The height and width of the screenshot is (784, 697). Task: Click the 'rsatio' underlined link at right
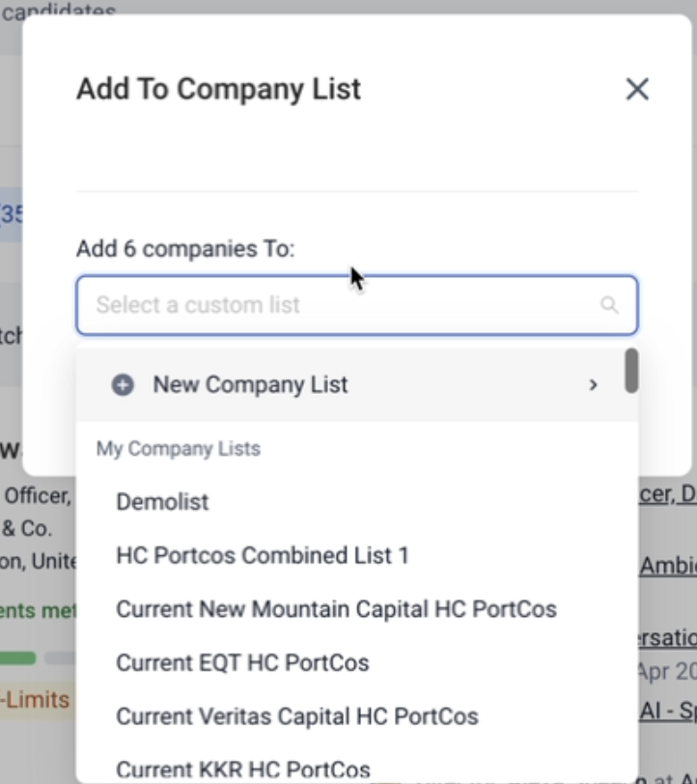tap(668, 638)
